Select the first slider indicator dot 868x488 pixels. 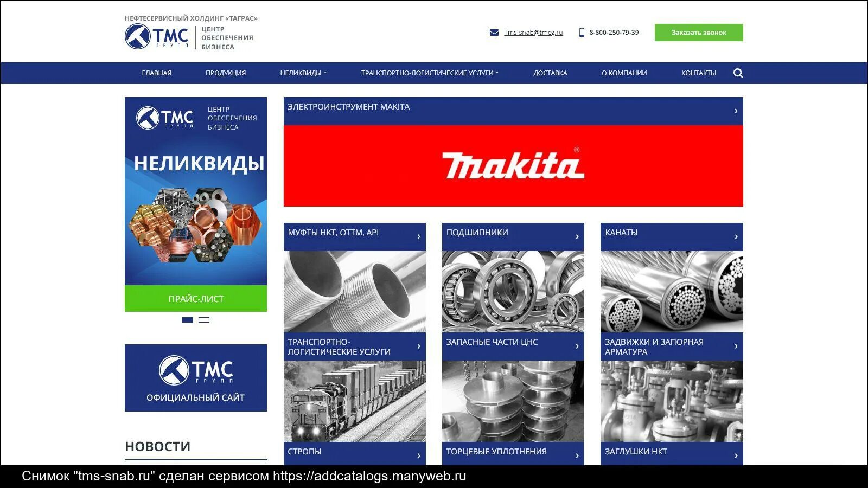point(188,320)
